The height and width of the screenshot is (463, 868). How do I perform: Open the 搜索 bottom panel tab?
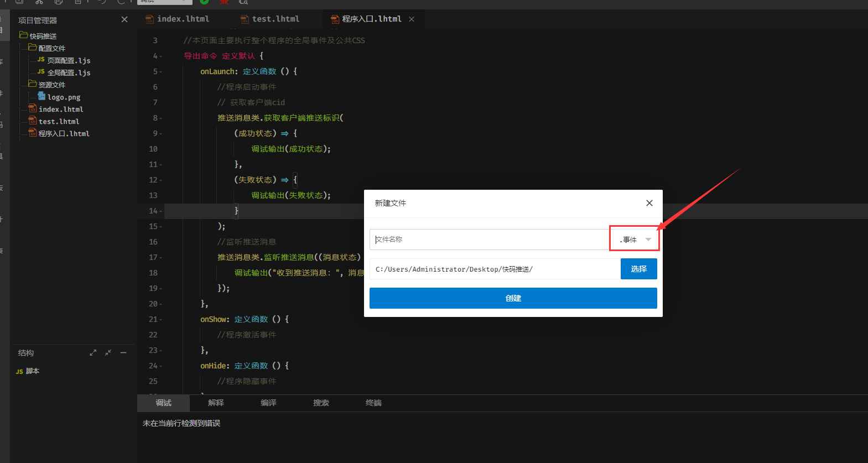(x=321, y=403)
